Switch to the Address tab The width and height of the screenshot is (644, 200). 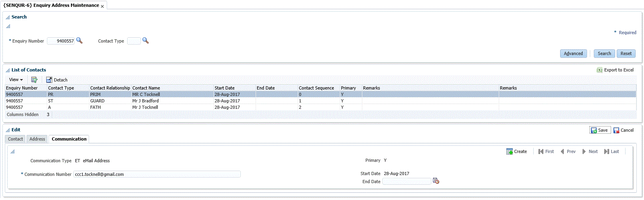click(x=37, y=139)
